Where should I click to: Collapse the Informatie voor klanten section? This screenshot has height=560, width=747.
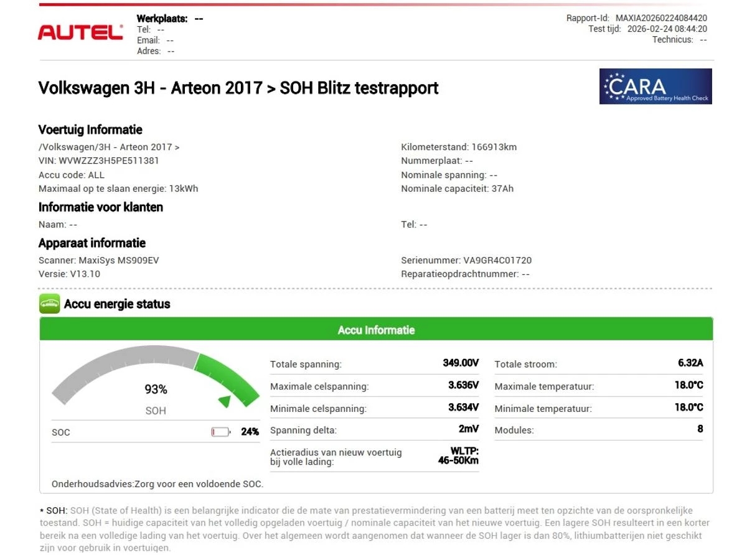click(101, 207)
